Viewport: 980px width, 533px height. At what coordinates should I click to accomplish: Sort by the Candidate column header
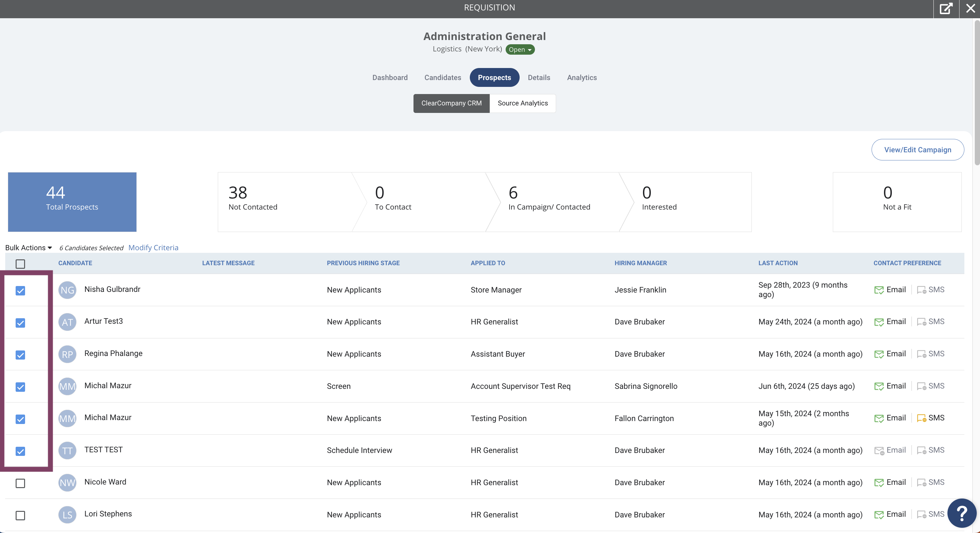(75, 263)
